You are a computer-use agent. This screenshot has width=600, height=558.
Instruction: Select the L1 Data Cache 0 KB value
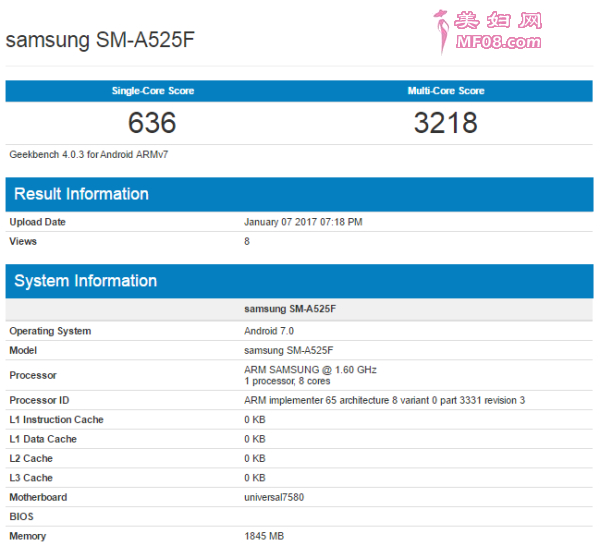point(255,439)
